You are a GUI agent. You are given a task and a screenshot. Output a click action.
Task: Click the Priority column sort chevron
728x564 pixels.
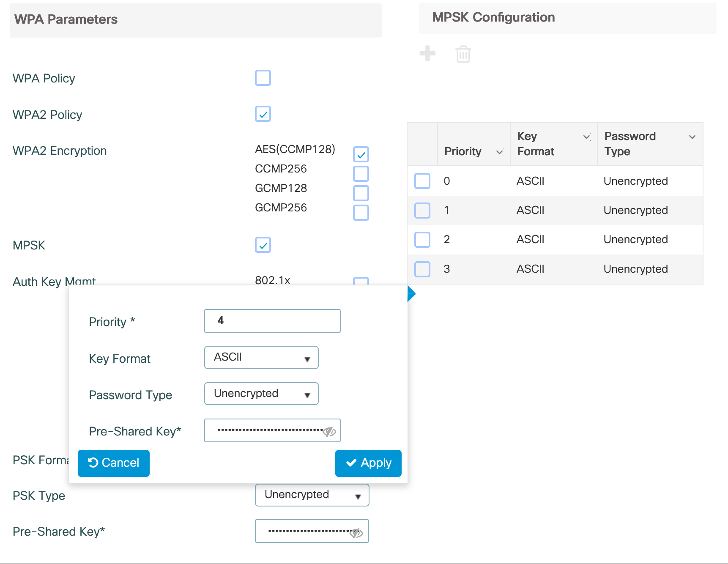[x=499, y=151]
